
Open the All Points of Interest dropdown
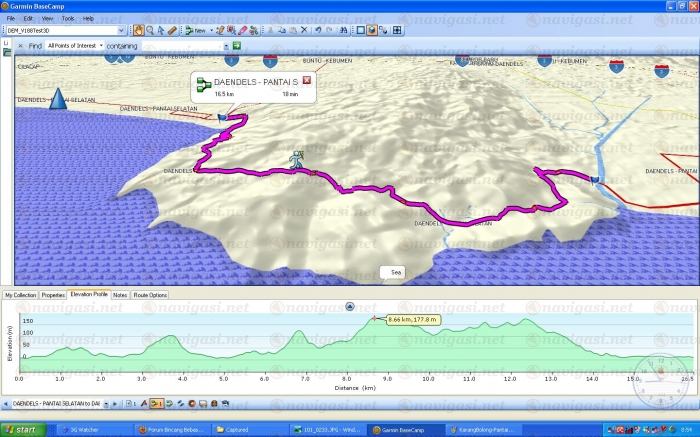pyautogui.click(x=100, y=46)
